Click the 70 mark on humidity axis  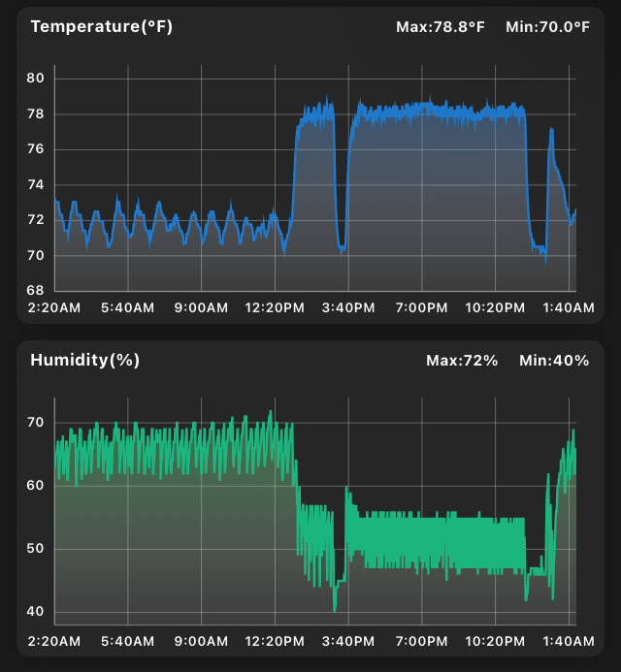point(35,423)
